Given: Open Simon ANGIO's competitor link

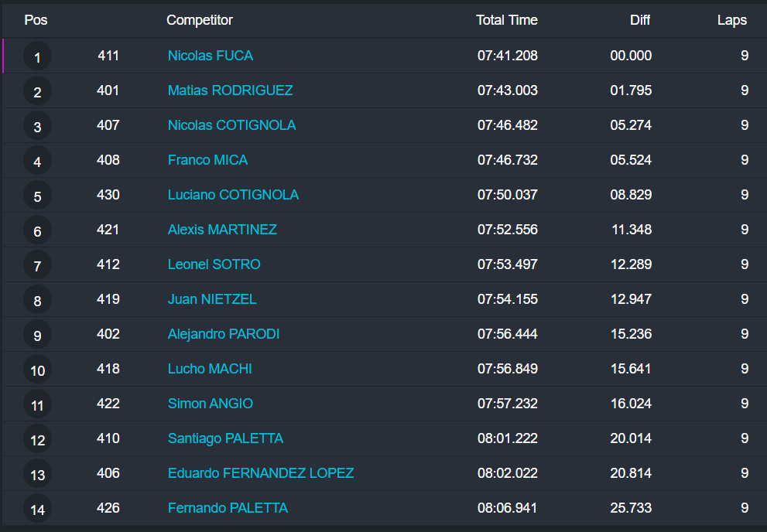Looking at the screenshot, I should click(210, 404).
